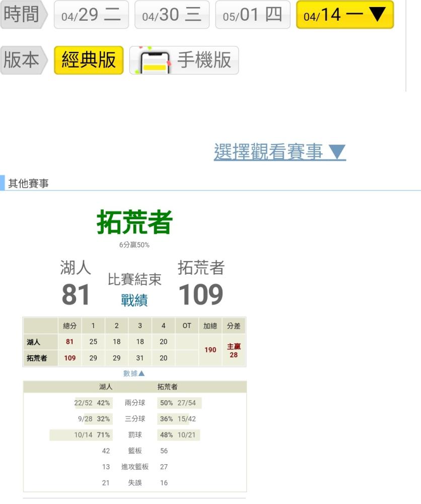This screenshot has height=504, width=421.
Task: Click the 進攻籃板 stat label
Action: tap(135, 467)
